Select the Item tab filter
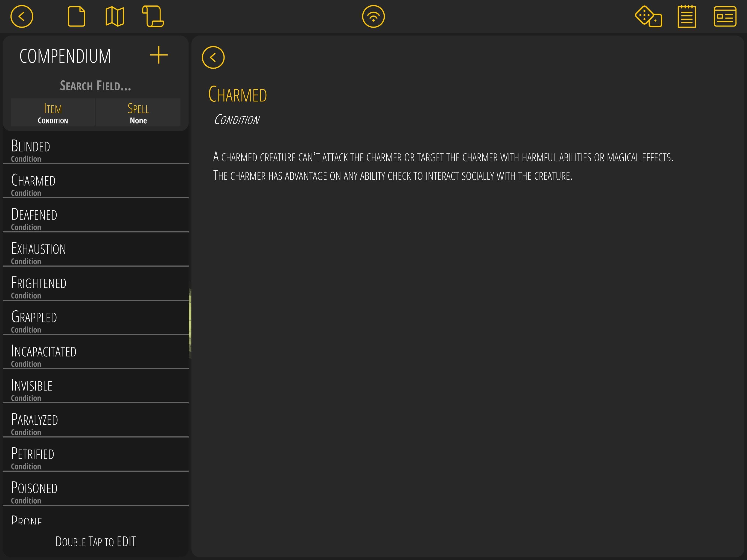747x560 pixels. (53, 112)
